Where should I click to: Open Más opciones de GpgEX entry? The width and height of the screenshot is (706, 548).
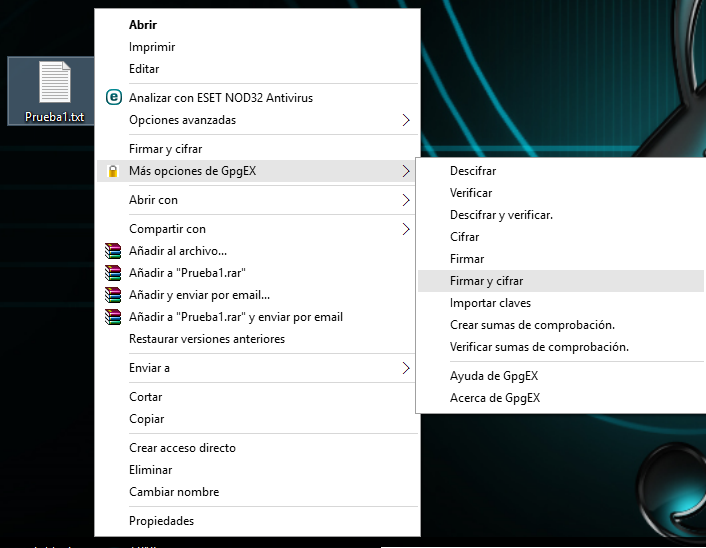tap(258, 171)
